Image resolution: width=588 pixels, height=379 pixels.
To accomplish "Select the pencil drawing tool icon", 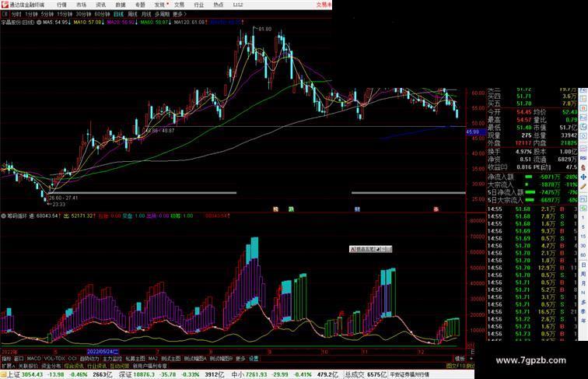I will 583,186.
